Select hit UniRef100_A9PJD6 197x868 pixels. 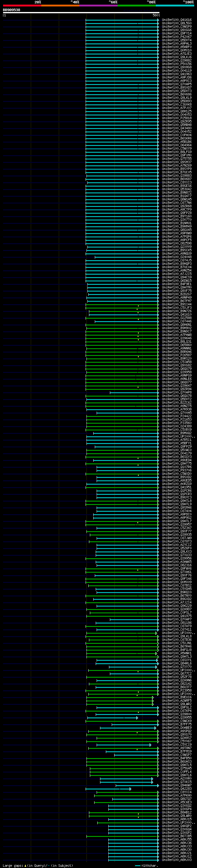click(177, 77)
